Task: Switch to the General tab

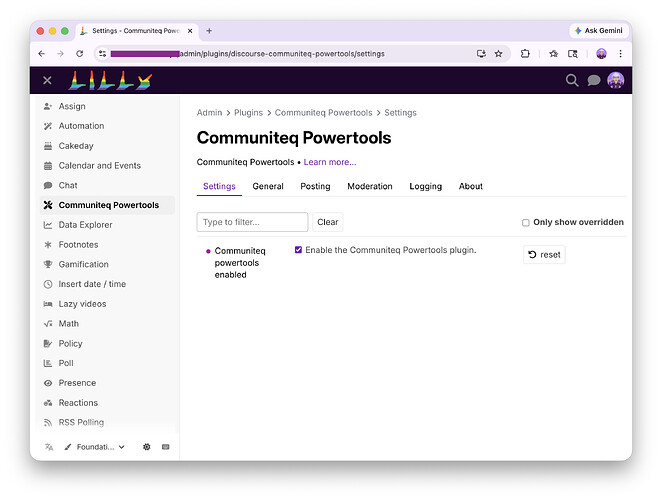Action: click(268, 186)
